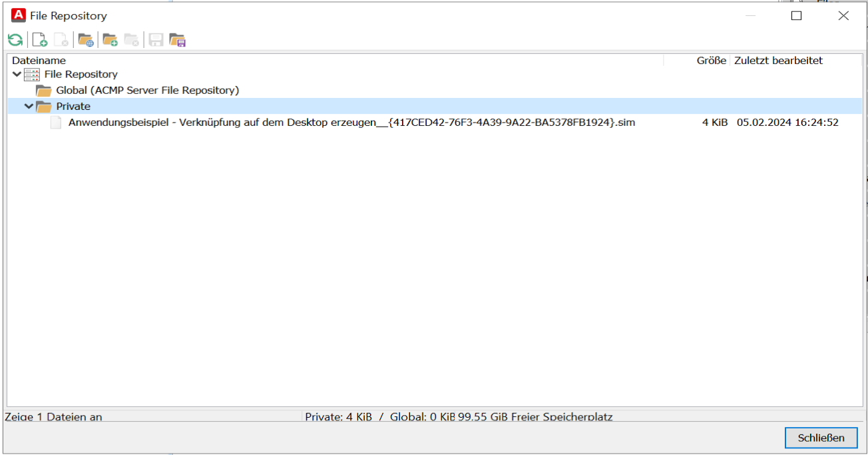The width and height of the screenshot is (868, 455).
Task: Sort by Zuletzt bearbeitet column
Action: click(778, 60)
